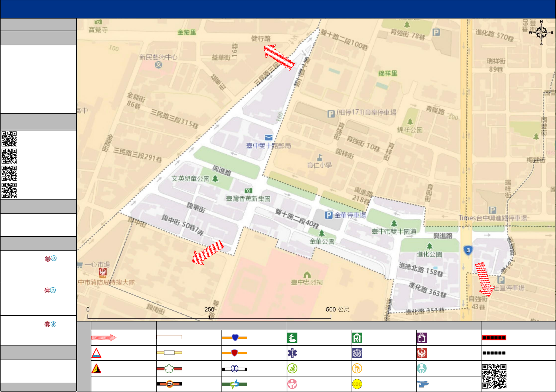556x392 pixels.
Task: Click the police emblem icon in legend
Action: (x=357, y=353)
